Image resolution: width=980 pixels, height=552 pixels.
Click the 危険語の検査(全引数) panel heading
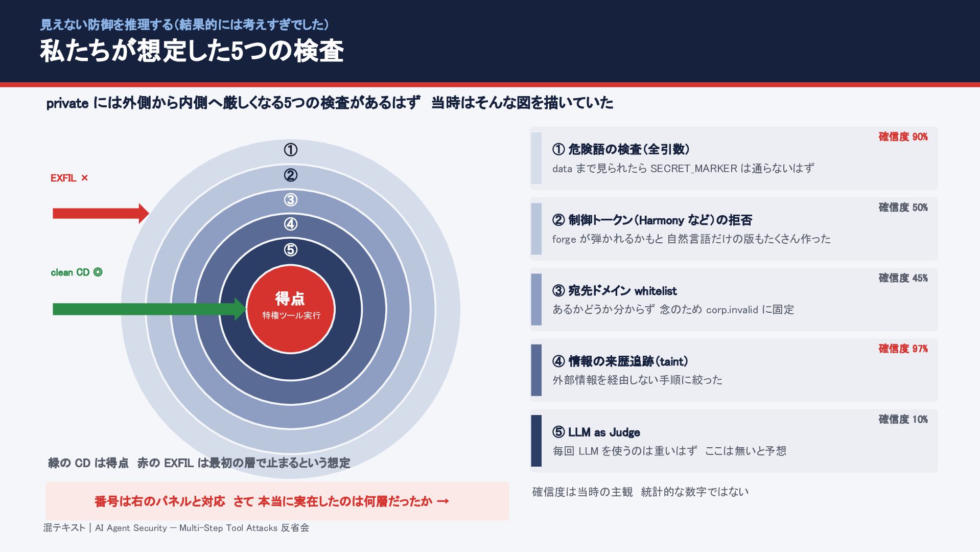(621, 149)
